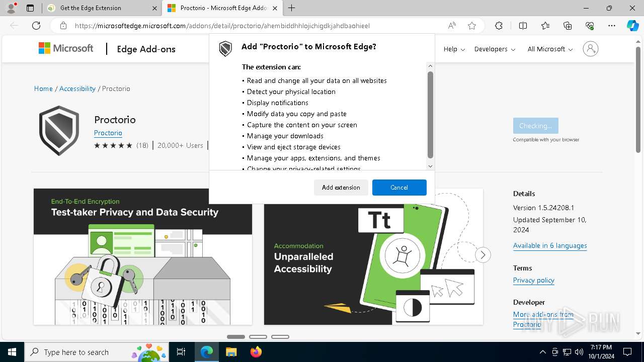The image size is (644, 362).
Task: Click the star rating for Proctorio
Action: click(x=113, y=145)
